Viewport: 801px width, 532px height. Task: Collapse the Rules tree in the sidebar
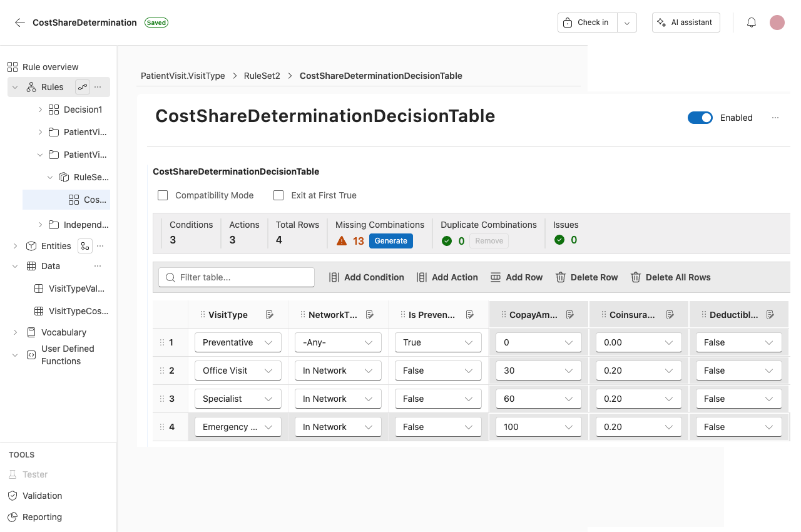tap(14, 86)
